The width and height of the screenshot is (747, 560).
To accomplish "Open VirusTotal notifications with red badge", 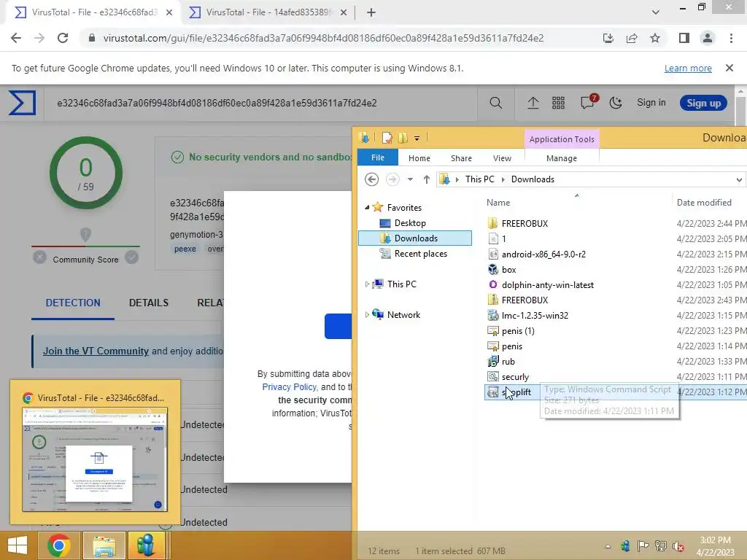I will (588, 102).
